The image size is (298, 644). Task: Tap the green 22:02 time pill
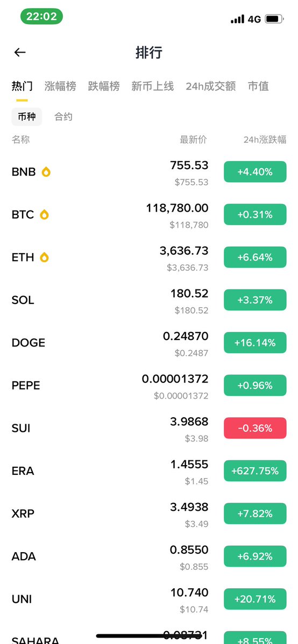coord(41,17)
